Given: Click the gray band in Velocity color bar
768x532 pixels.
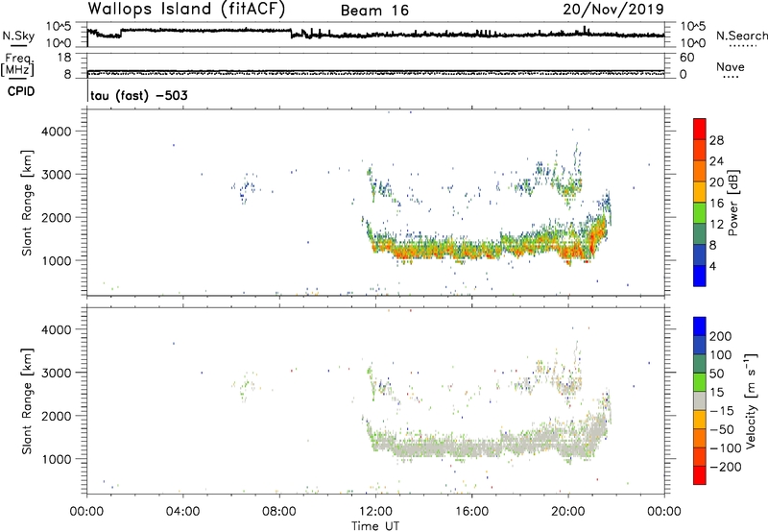Looking at the screenshot, I should point(700,400).
